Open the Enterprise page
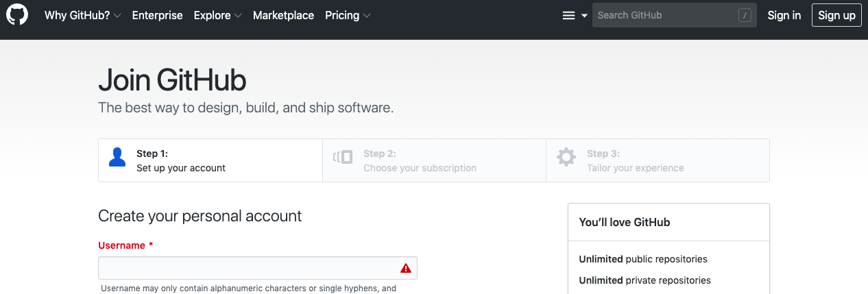Screen dimensions: 868x294 pos(157,15)
